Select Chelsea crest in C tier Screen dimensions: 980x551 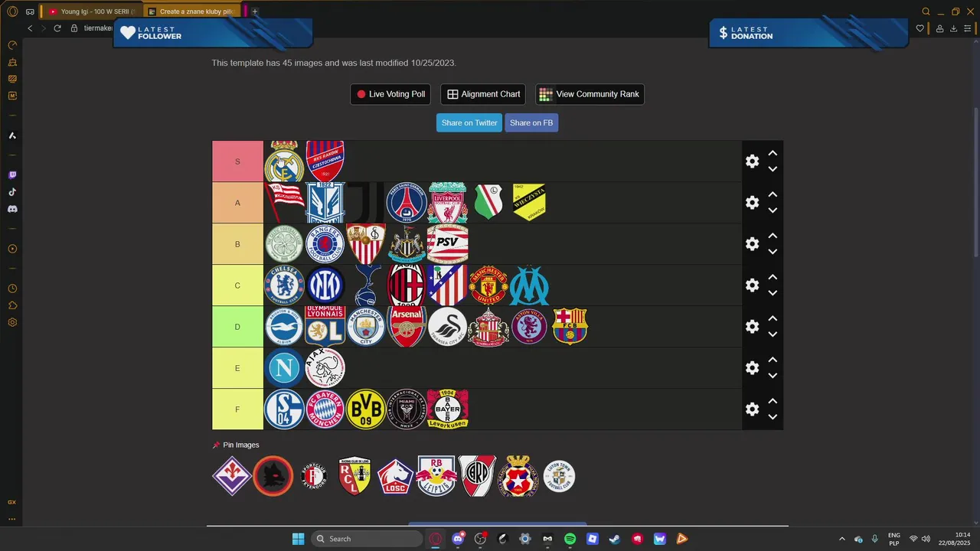(x=284, y=285)
